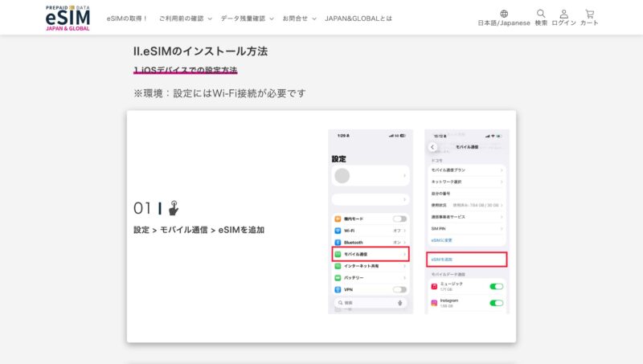Click the 1.iOSデバイスでの設定方法 link
This screenshot has height=364, width=643.
186,70
